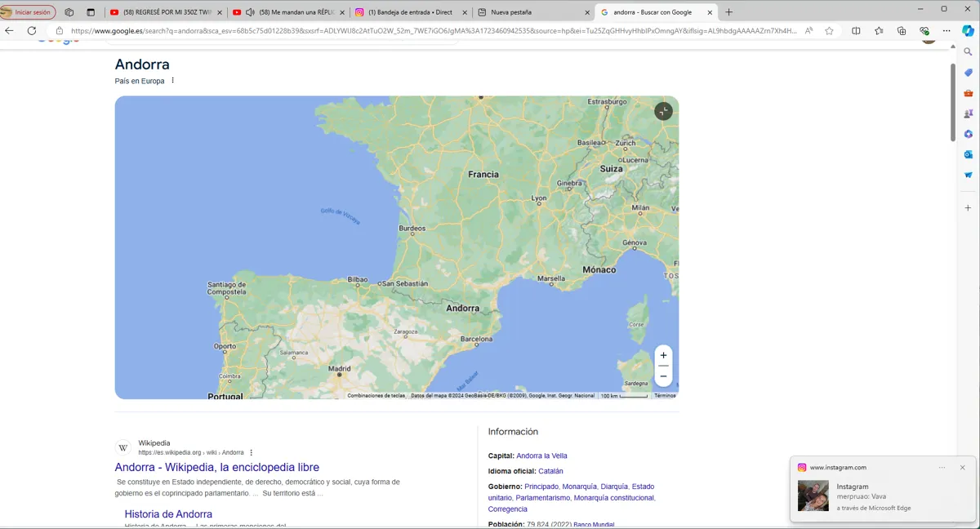This screenshot has width=980, height=529.
Task: Close the REGRESÉ POR MI 350Z tab
Action: [220, 12]
